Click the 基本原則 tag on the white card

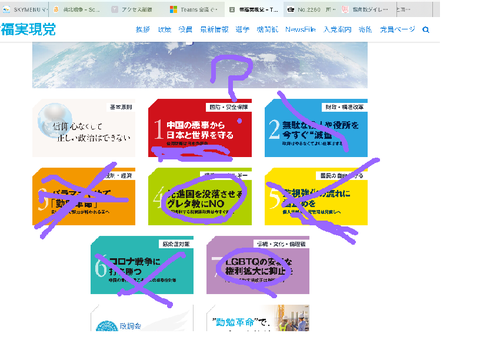click(121, 107)
